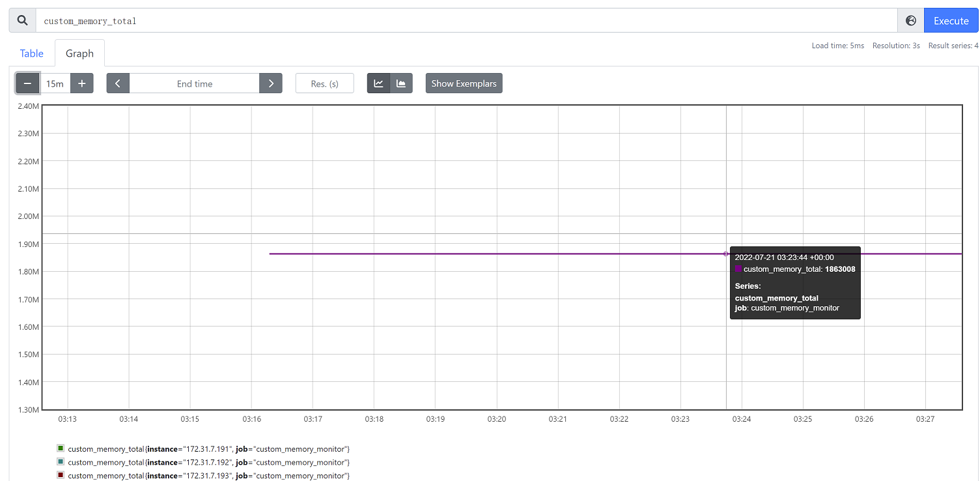980x481 pixels.
Task: Open the metrics explorer globe icon
Action: click(x=911, y=21)
